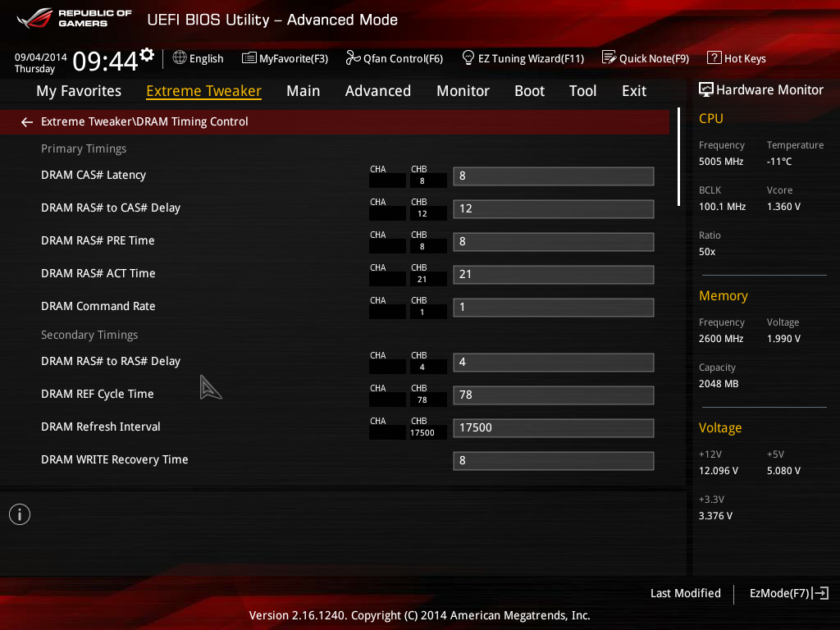The height and width of the screenshot is (630, 840).
Task: Click the Vcore 1.360 V reading
Action: pos(783,206)
